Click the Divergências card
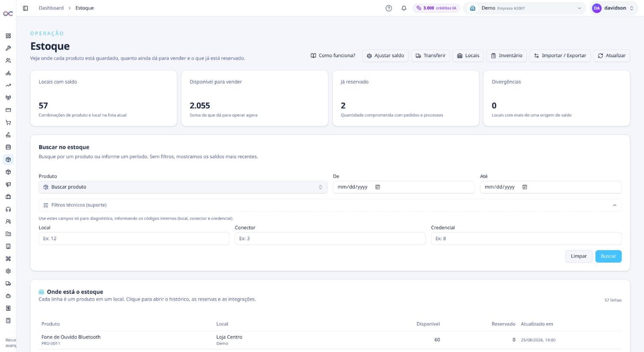 557,98
